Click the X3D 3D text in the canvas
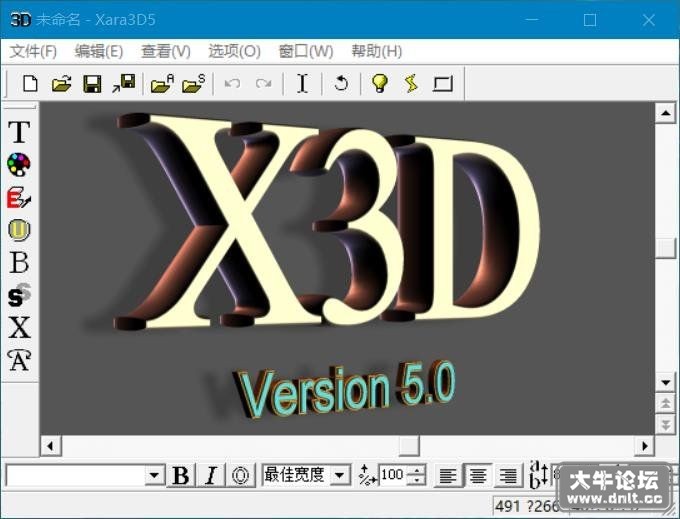680x519 pixels. (x=327, y=221)
